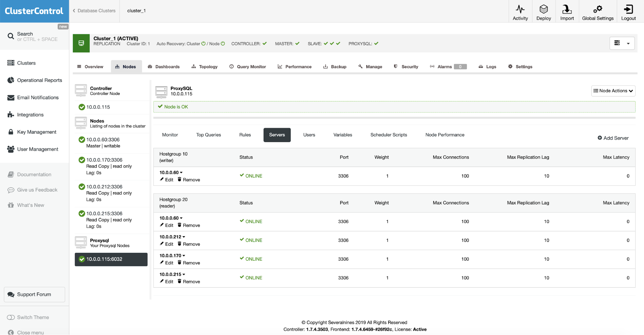Go back to Database Clusters

point(94,11)
